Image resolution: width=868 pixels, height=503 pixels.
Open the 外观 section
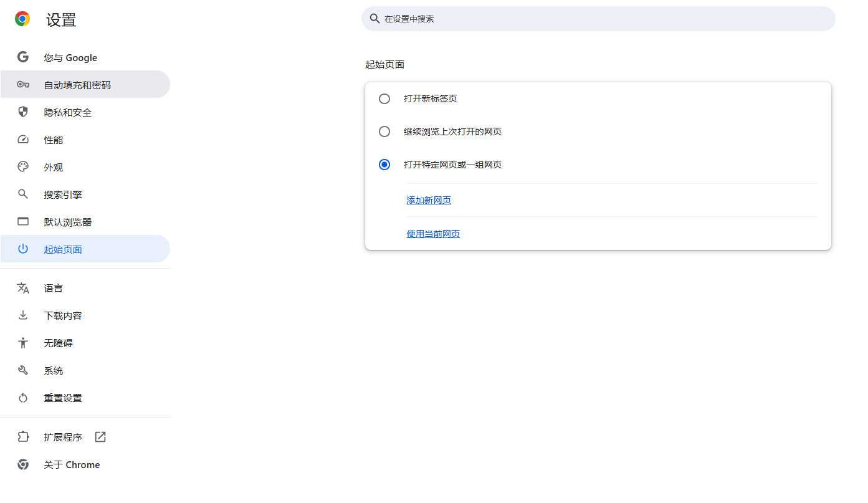coord(85,167)
